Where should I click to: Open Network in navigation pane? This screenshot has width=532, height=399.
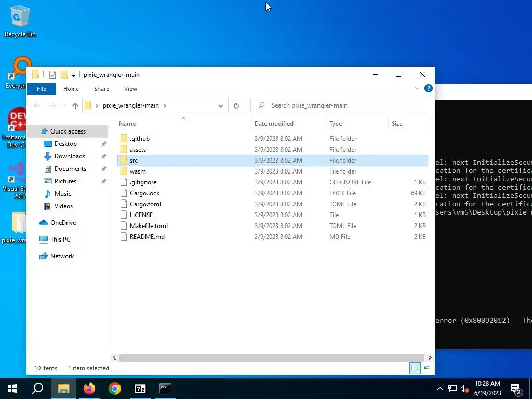coord(62,256)
